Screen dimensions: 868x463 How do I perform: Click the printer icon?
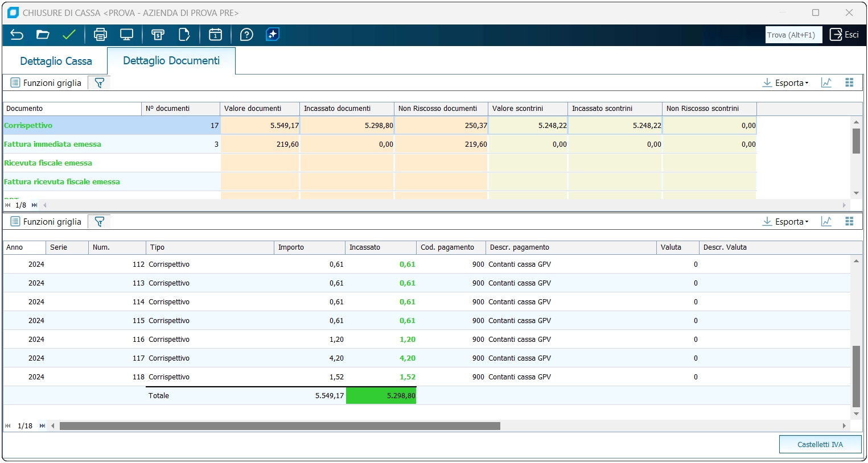tap(100, 35)
